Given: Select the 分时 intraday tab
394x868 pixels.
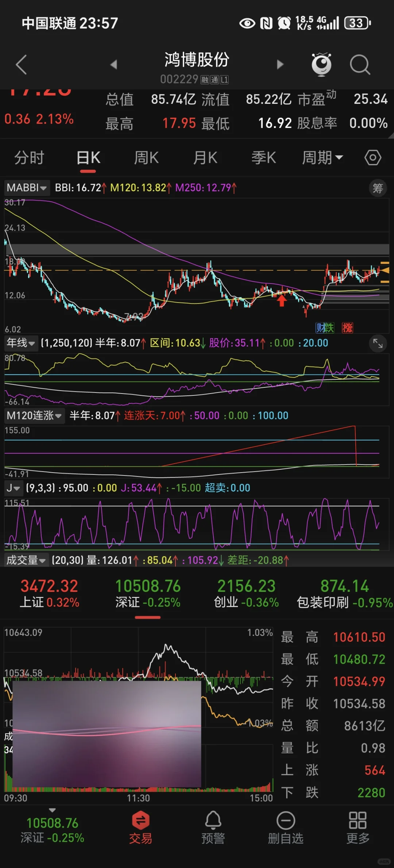Looking at the screenshot, I should click(x=29, y=158).
